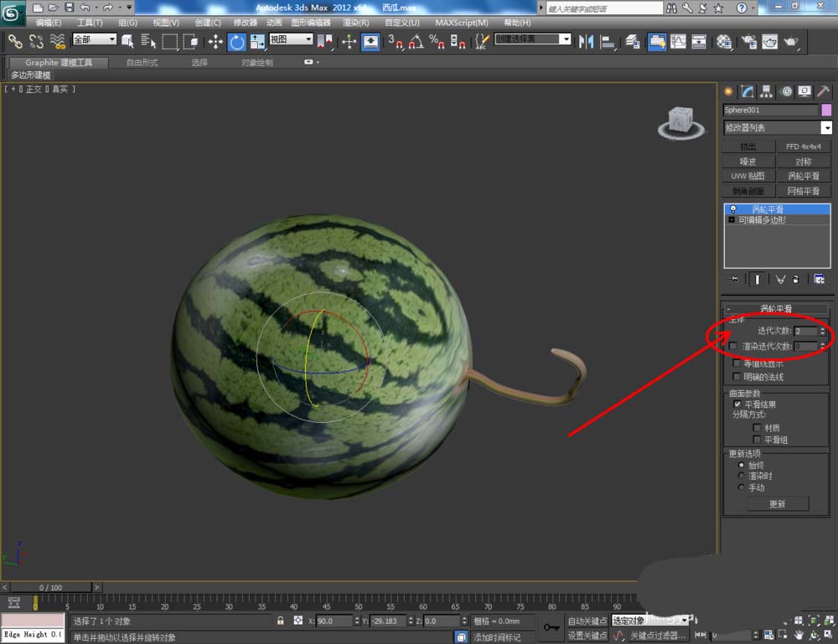Image resolution: width=838 pixels, height=644 pixels.
Task: Open the 渲染(R) menu
Action: click(x=355, y=23)
